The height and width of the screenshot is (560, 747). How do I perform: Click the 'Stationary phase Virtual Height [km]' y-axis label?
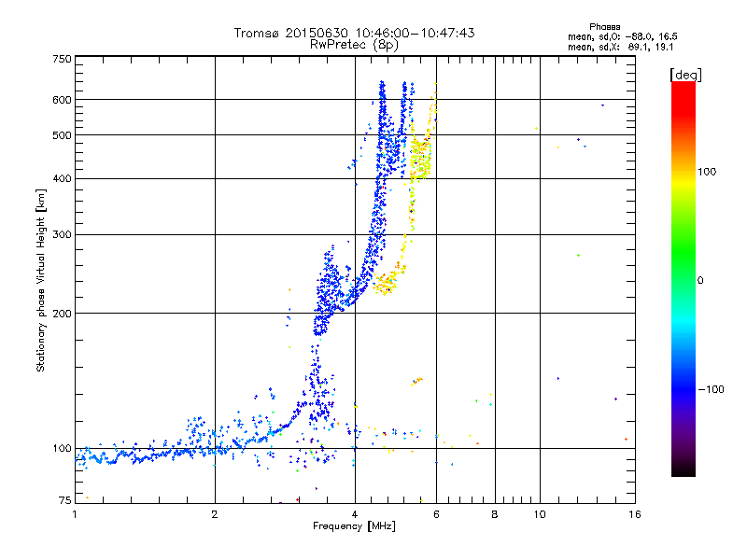(41, 280)
